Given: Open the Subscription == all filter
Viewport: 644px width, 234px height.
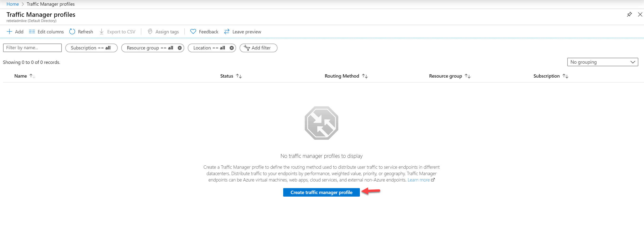Looking at the screenshot, I should pos(91,48).
